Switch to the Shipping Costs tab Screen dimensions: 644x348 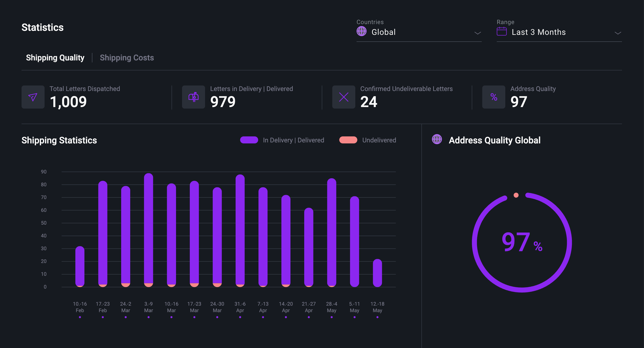click(x=127, y=58)
